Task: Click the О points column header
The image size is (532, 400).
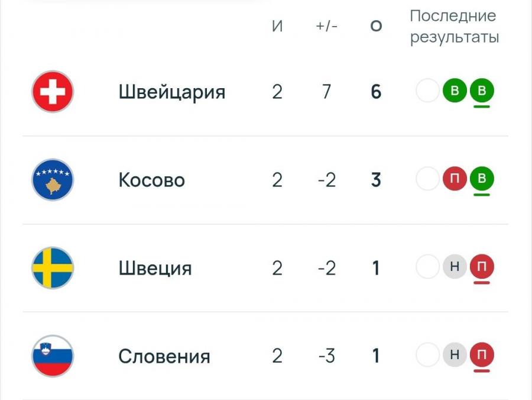Action: (376, 26)
